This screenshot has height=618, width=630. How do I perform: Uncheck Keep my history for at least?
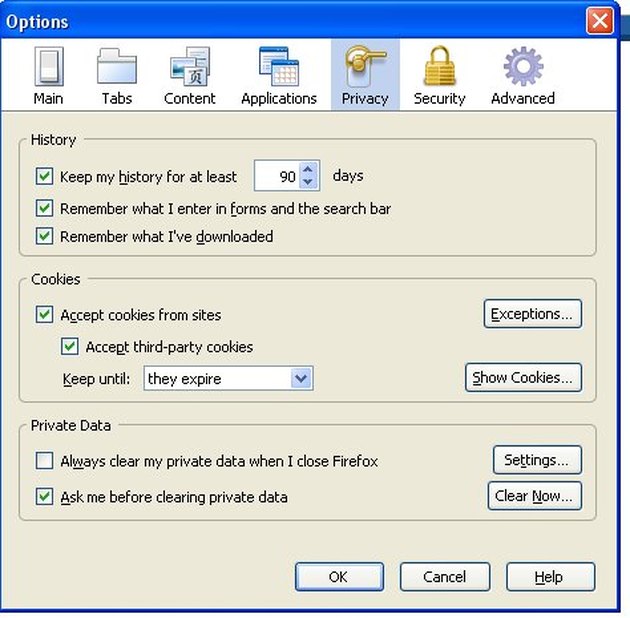pyautogui.click(x=44, y=176)
